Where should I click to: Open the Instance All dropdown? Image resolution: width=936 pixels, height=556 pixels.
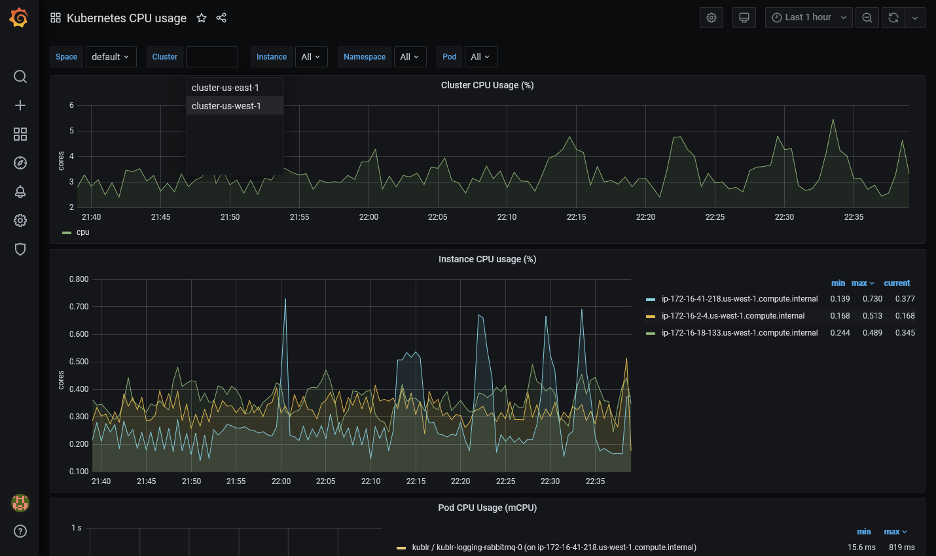coord(311,57)
